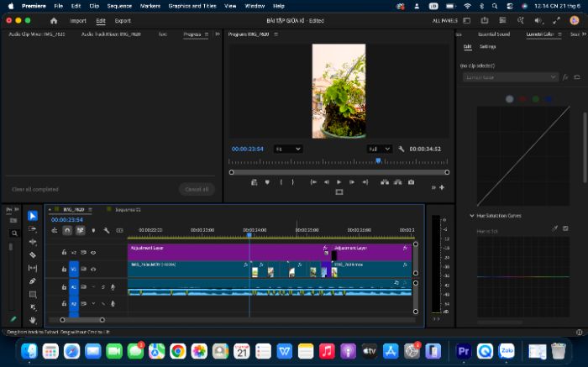Open the Program monitor panel menu
588x367 pixels.
tap(276, 34)
